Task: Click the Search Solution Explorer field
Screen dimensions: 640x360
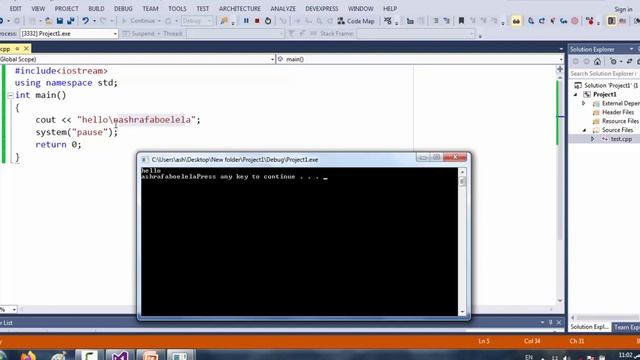Action: (x=604, y=73)
